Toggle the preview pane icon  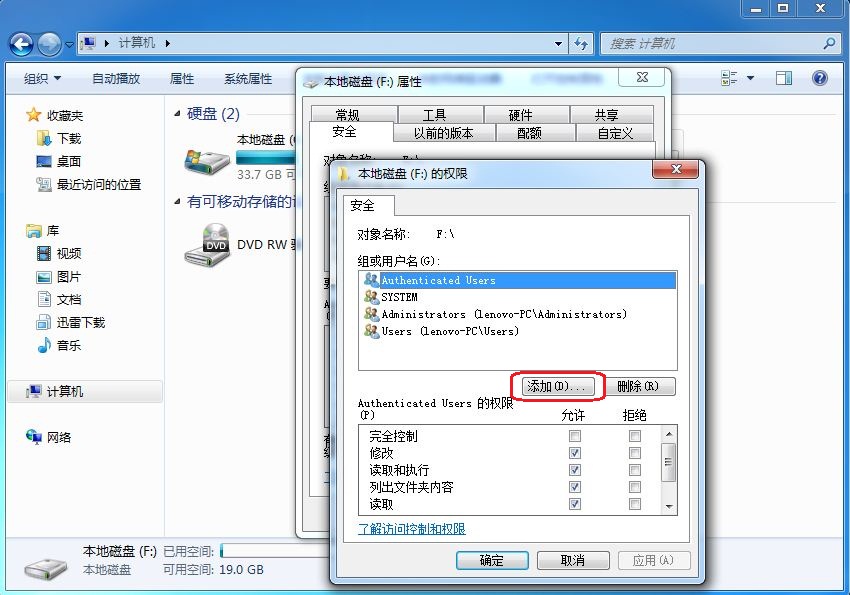click(x=784, y=78)
